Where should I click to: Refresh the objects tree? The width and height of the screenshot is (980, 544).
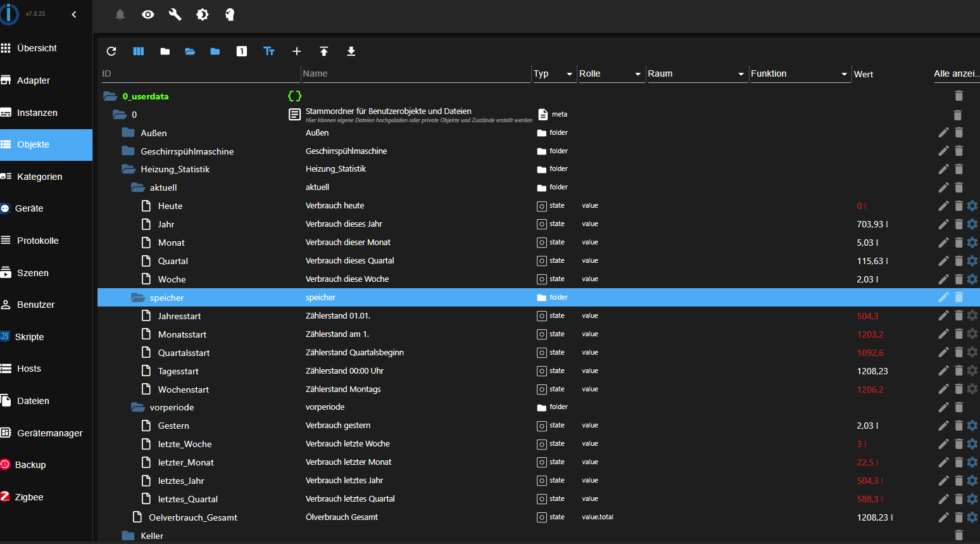tap(111, 51)
